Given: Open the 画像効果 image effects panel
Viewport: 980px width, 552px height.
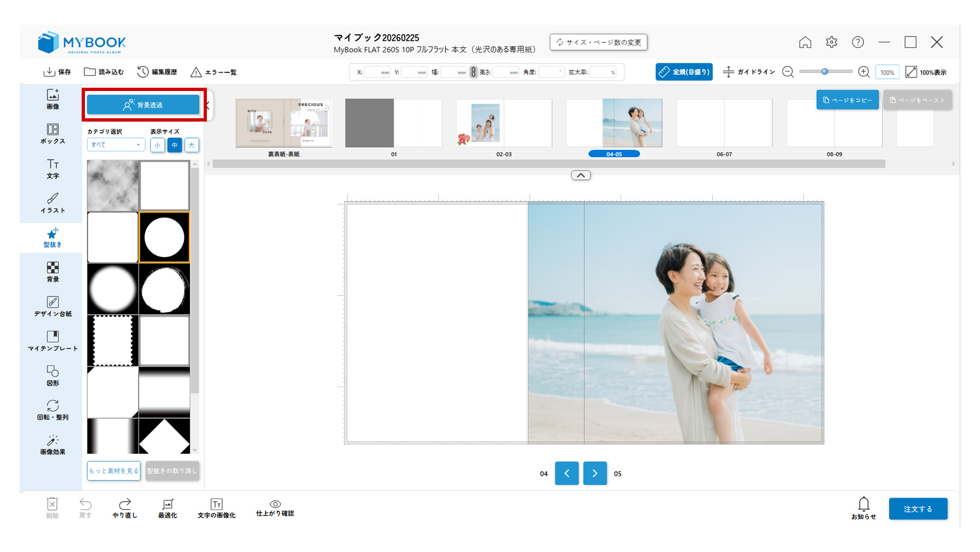Looking at the screenshot, I should pos(52,445).
